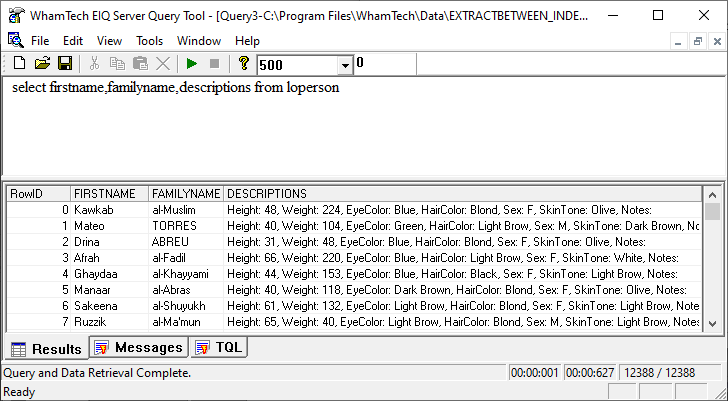Switch to the TQL tab
Image resolution: width=728 pixels, height=401 pixels.
(x=221, y=347)
